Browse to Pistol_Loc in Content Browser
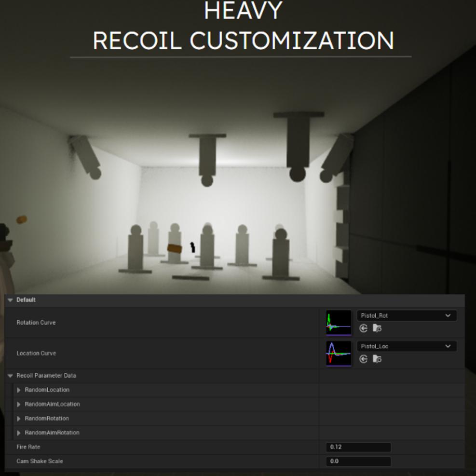Viewport: 476px width, 476px height. point(377,359)
